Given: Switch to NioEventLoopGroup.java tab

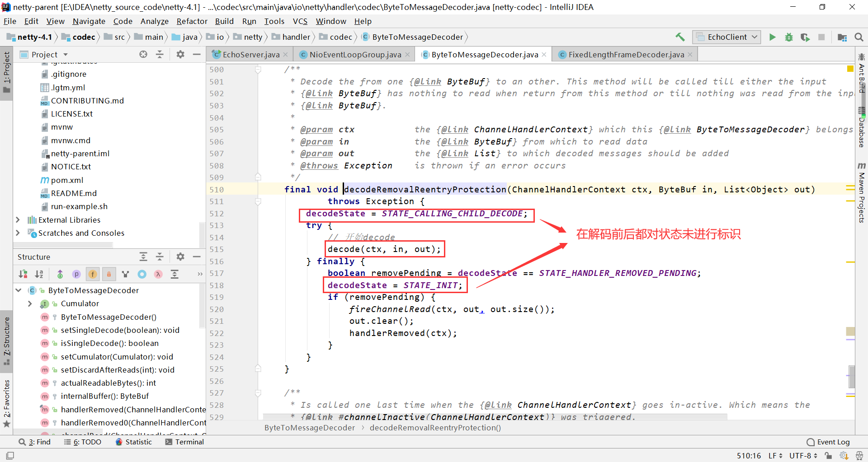Looking at the screenshot, I should click(x=355, y=55).
